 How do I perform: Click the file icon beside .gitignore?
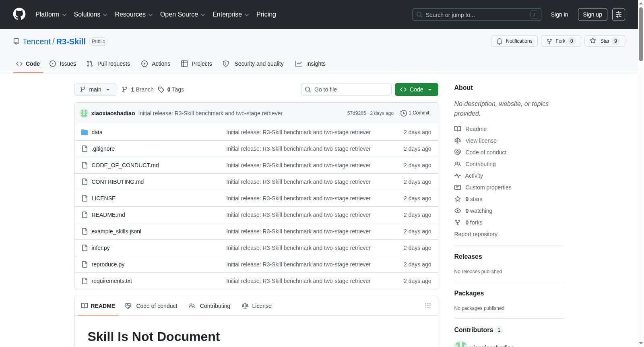point(85,149)
